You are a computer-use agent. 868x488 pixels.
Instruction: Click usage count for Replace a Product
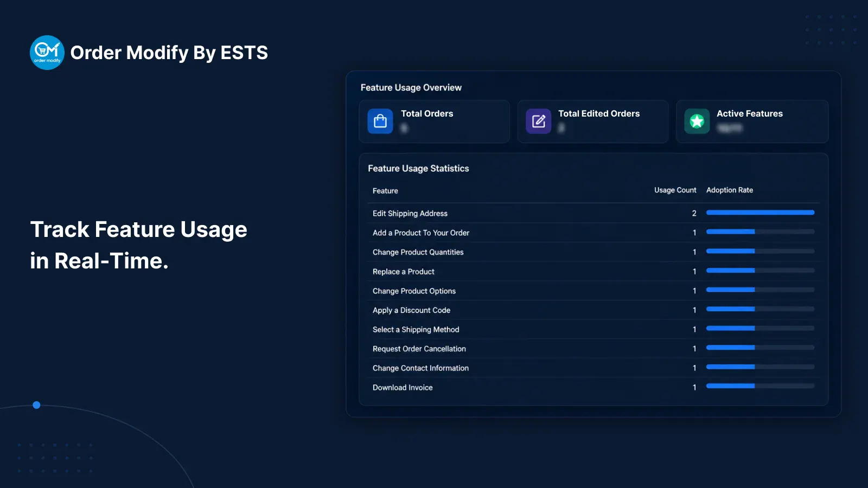click(694, 272)
